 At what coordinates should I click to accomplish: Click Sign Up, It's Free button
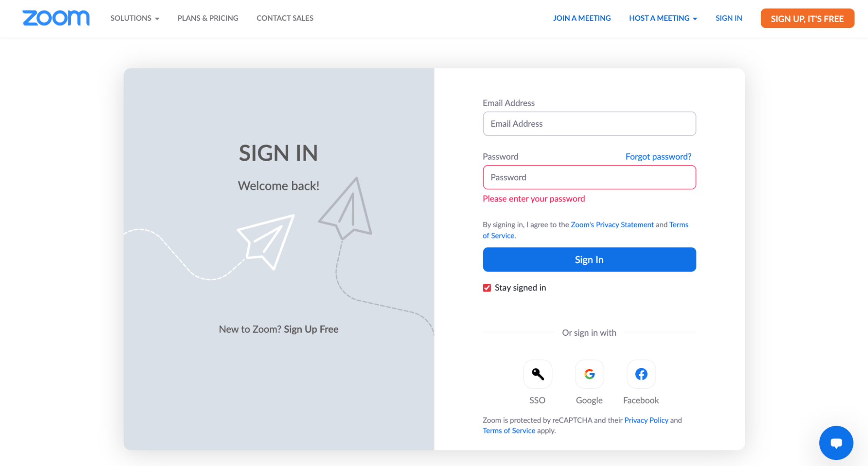[x=807, y=19]
